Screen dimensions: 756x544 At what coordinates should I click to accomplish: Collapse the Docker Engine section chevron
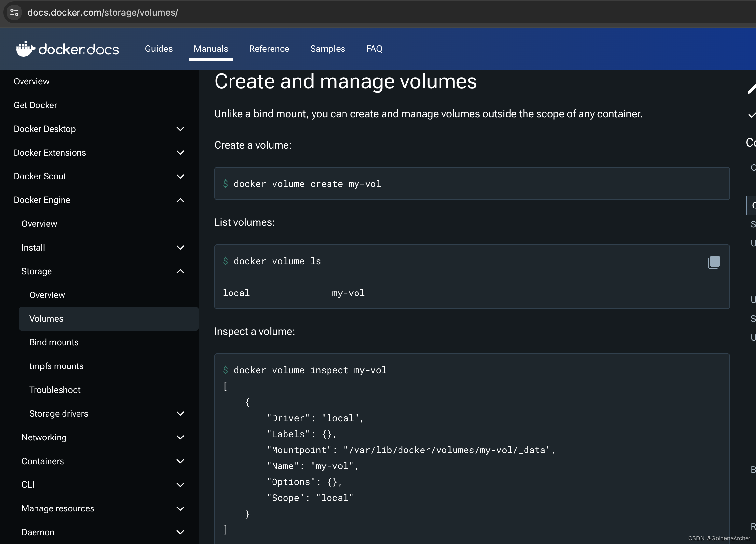(180, 200)
